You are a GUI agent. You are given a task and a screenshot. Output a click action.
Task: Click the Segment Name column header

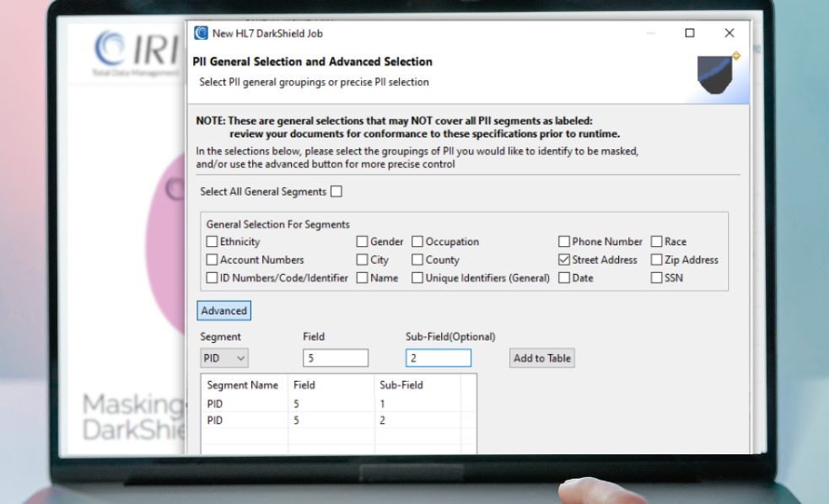point(245,385)
